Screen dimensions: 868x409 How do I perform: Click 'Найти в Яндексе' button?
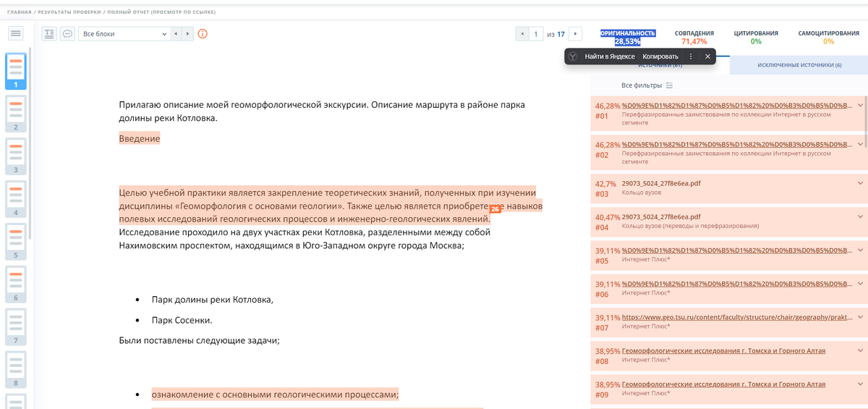pyautogui.click(x=610, y=56)
